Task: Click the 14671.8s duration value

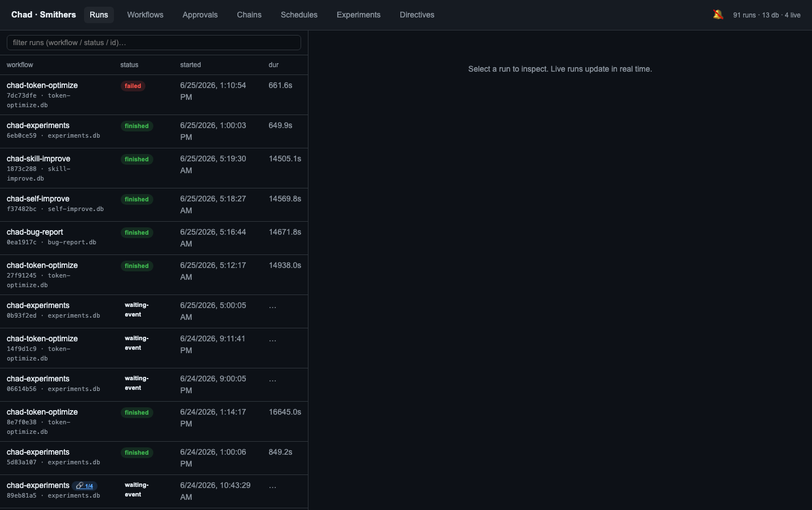Action: coord(285,232)
